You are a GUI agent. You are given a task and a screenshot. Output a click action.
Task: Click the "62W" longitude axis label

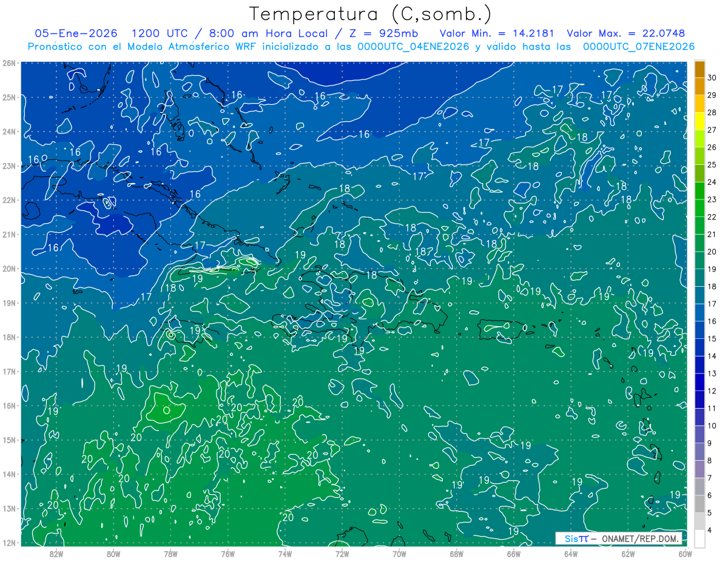(629, 554)
